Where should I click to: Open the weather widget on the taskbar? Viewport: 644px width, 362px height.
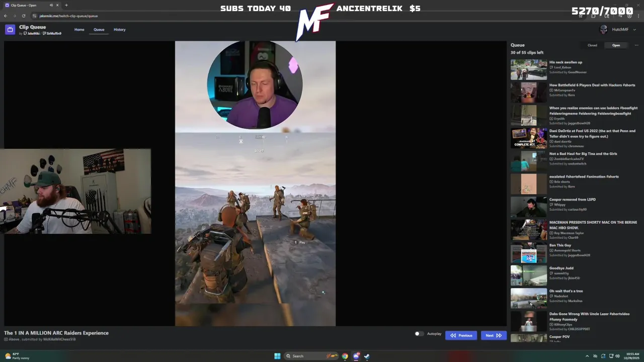coord(17,356)
